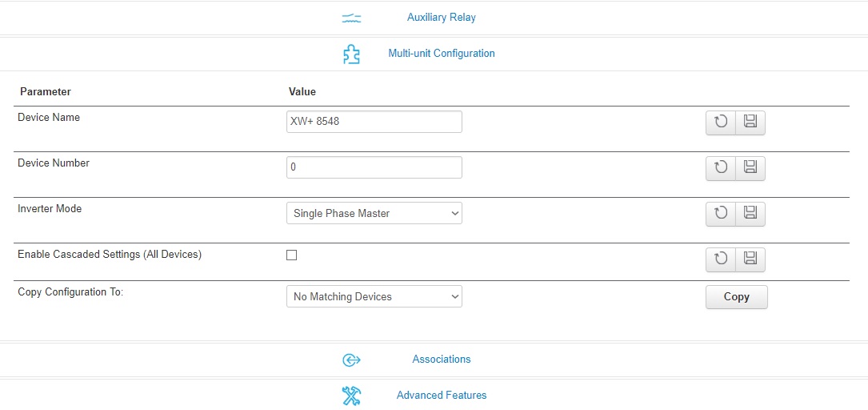Save the Device Number value

(750, 168)
